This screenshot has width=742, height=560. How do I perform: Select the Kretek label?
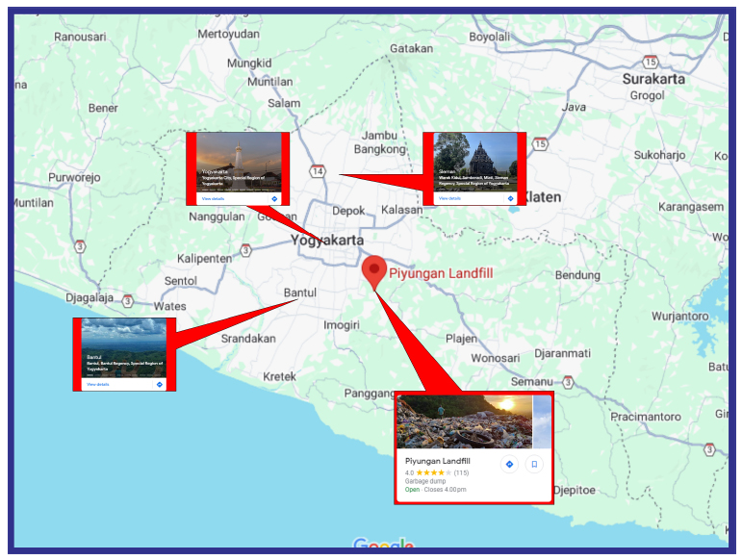pos(279,377)
